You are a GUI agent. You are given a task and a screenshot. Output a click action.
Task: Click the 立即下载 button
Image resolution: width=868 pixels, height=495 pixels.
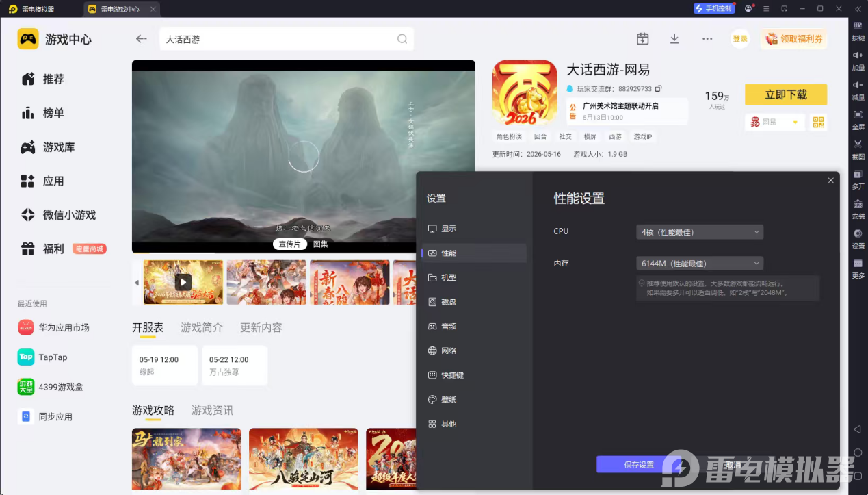pyautogui.click(x=786, y=94)
